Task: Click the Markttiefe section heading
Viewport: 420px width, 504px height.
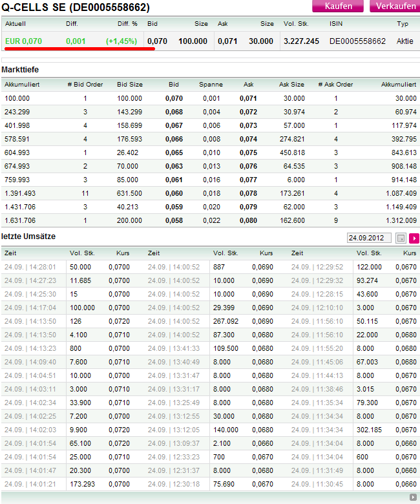Action: tap(23, 69)
